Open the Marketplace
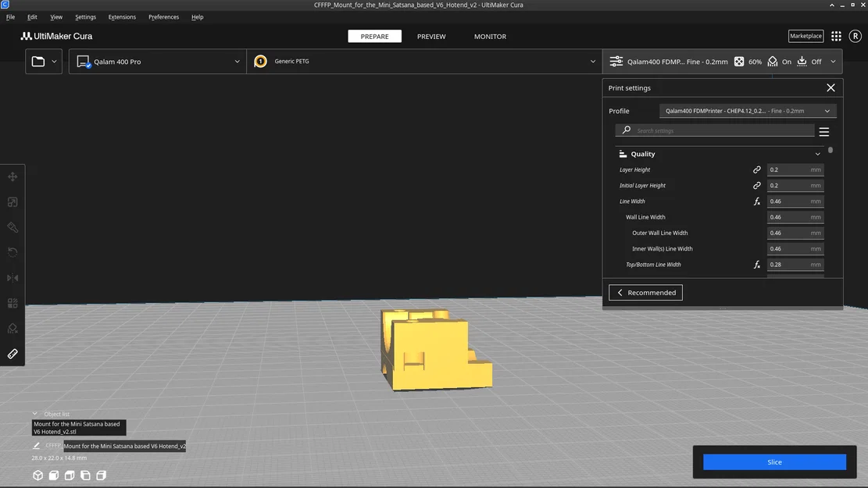This screenshot has height=488, width=868. (805, 36)
